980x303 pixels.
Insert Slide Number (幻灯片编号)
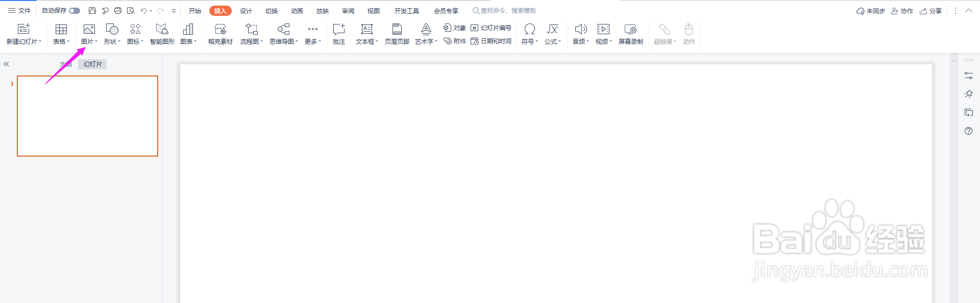pos(491,28)
